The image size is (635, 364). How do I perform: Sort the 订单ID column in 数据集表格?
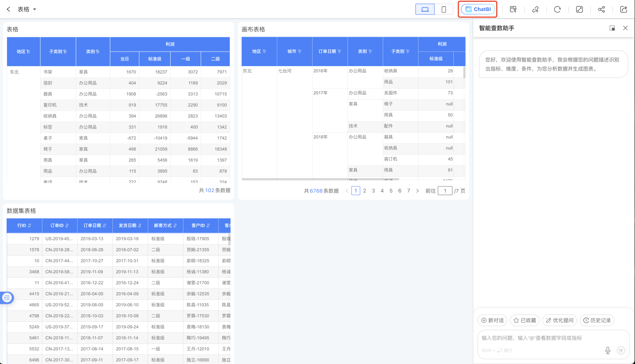point(67,226)
